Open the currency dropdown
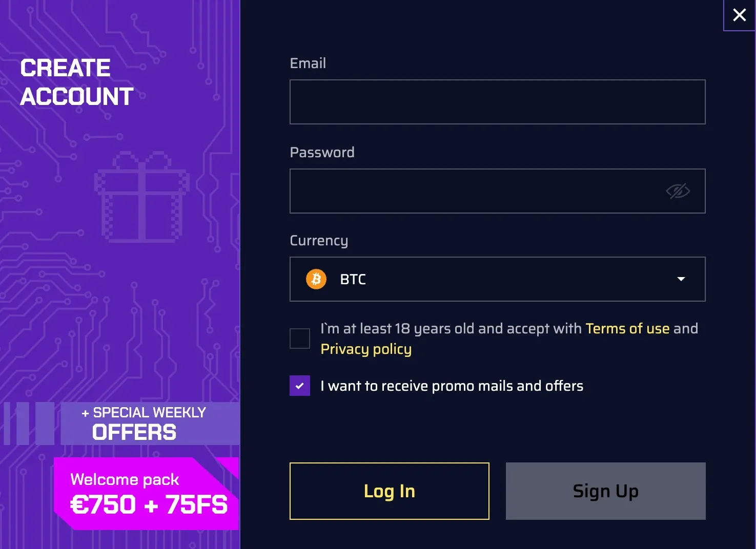Screen dimensions: 756x549 click(497, 279)
